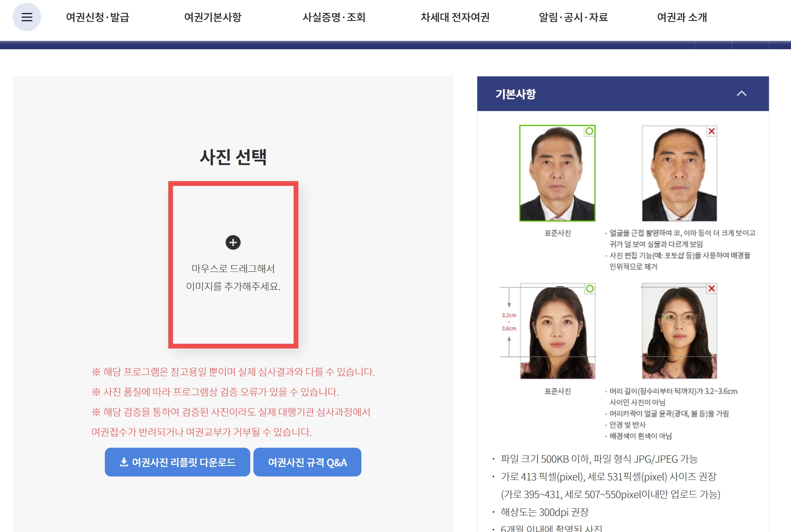Image resolution: width=791 pixels, height=532 pixels.
Task: Open the 여권과 소개 menu
Action: pyautogui.click(x=682, y=17)
